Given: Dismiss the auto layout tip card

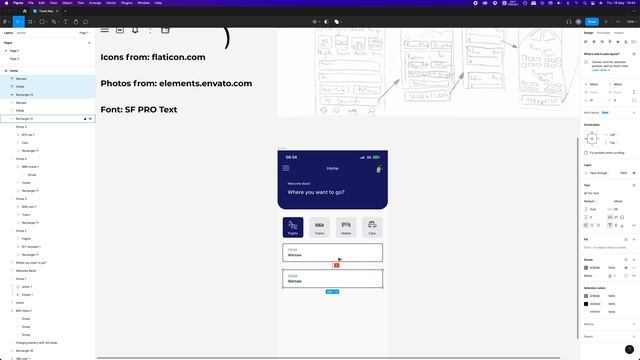Looking at the screenshot, I should pos(634,54).
